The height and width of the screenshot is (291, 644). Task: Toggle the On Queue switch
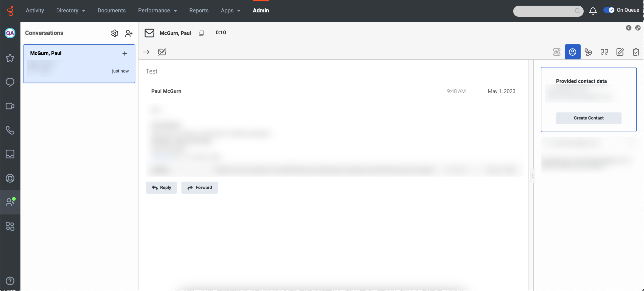609,10
